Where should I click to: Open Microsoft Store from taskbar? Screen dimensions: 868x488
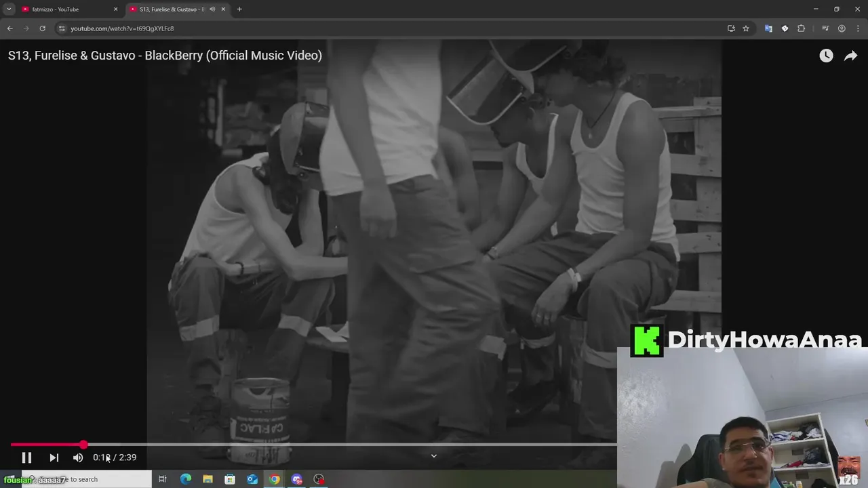(230, 479)
